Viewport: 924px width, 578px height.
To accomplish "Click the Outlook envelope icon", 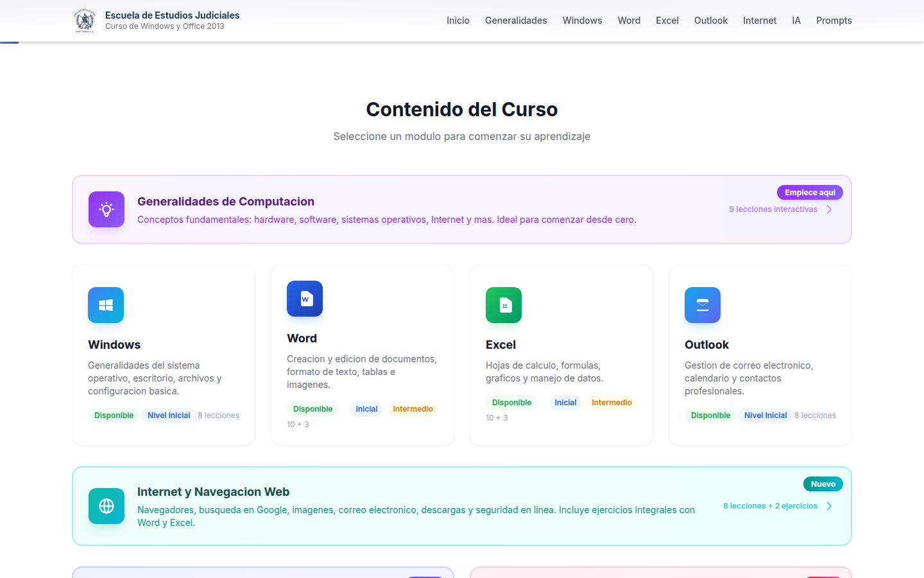I will [702, 305].
